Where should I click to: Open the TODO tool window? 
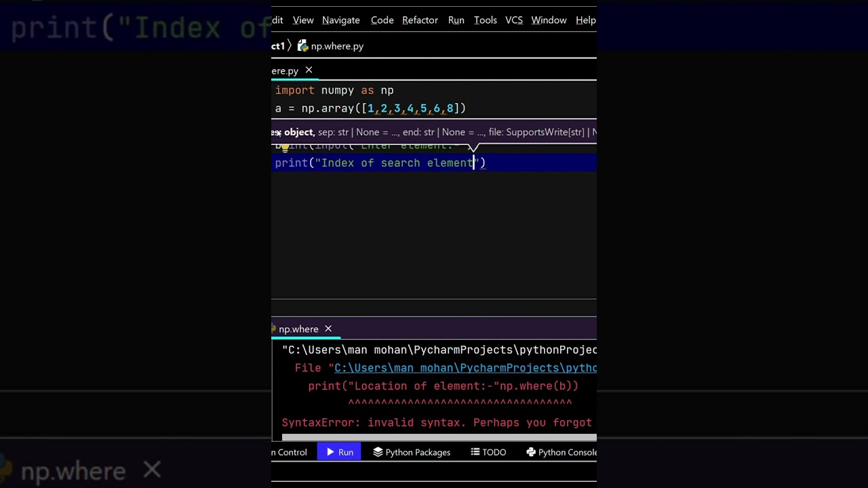(488, 452)
